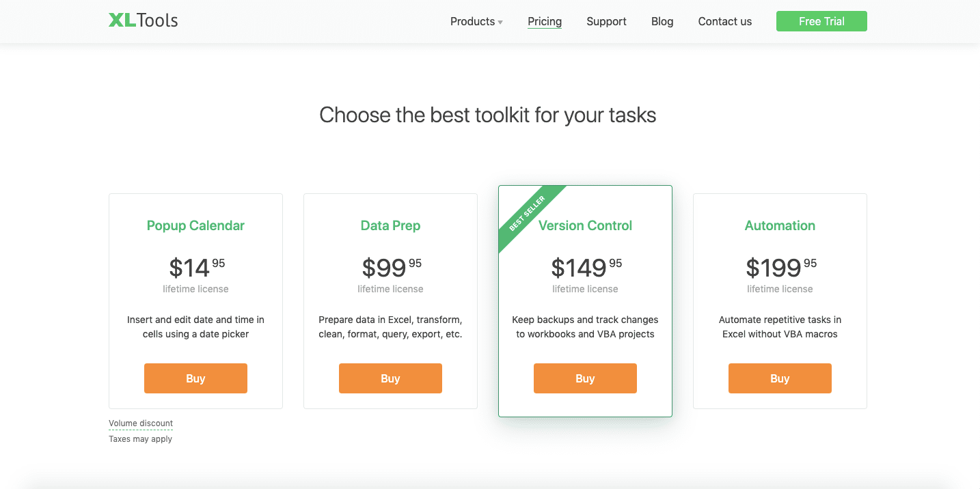This screenshot has width=980, height=489.
Task: Click 'Automate repetitive tasks' description
Action: [x=780, y=326]
